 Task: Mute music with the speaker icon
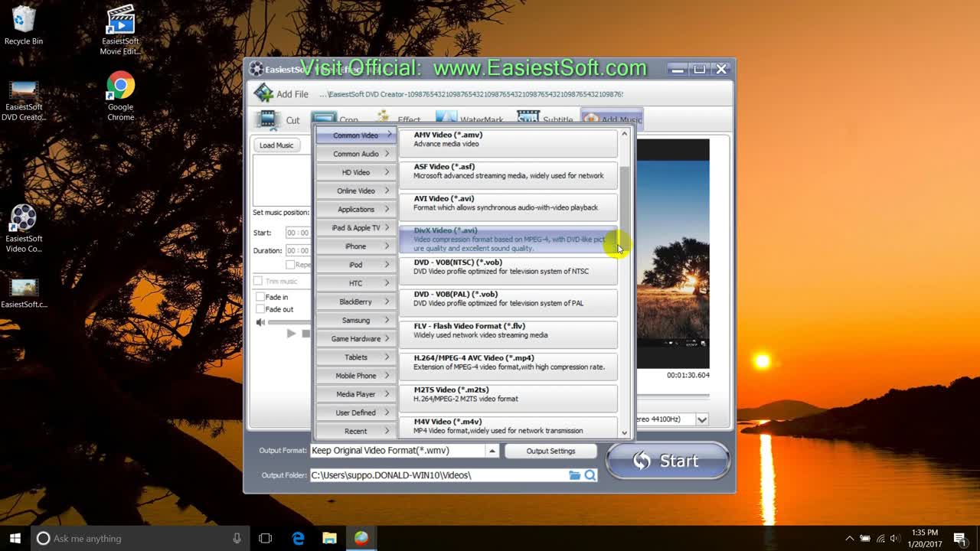(x=260, y=322)
